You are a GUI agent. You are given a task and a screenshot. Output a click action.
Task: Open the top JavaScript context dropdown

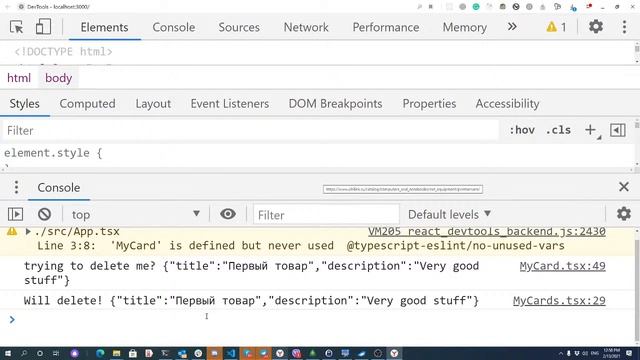[x=136, y=214]
